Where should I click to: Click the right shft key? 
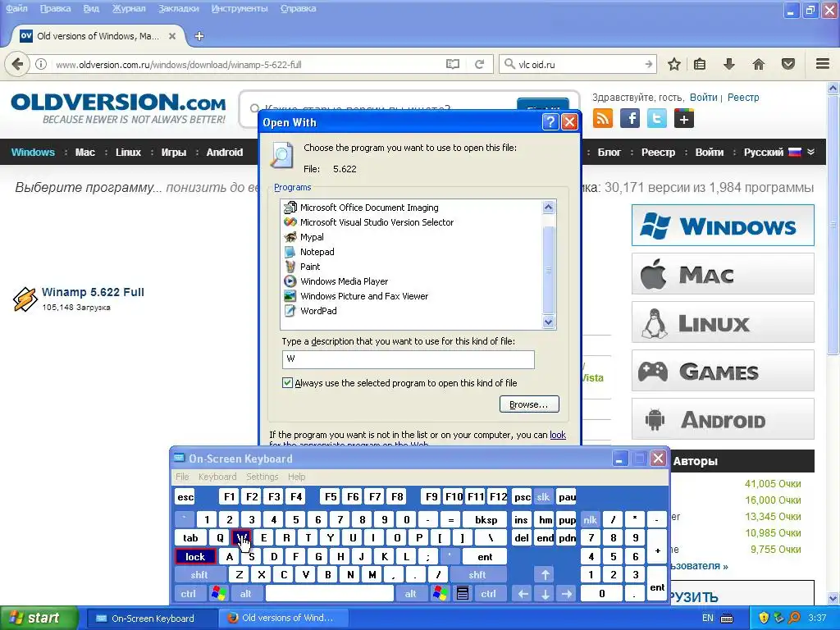pos(477,575)
